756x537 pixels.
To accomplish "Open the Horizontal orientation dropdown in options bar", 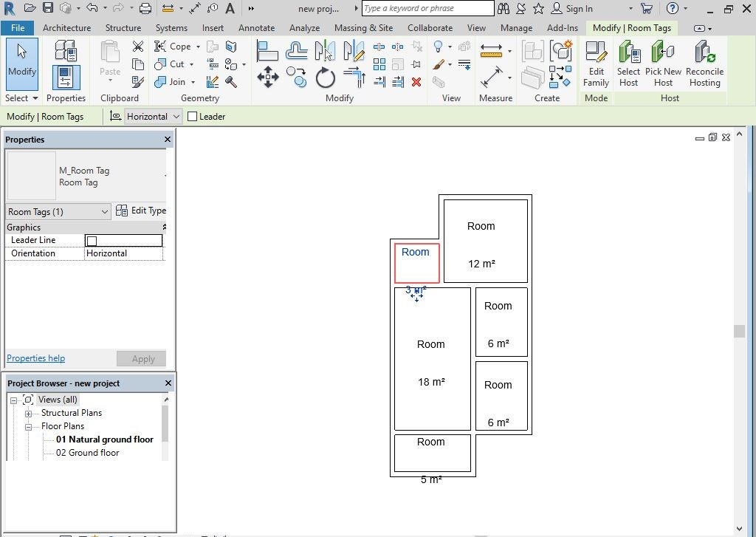I will 153,116.
